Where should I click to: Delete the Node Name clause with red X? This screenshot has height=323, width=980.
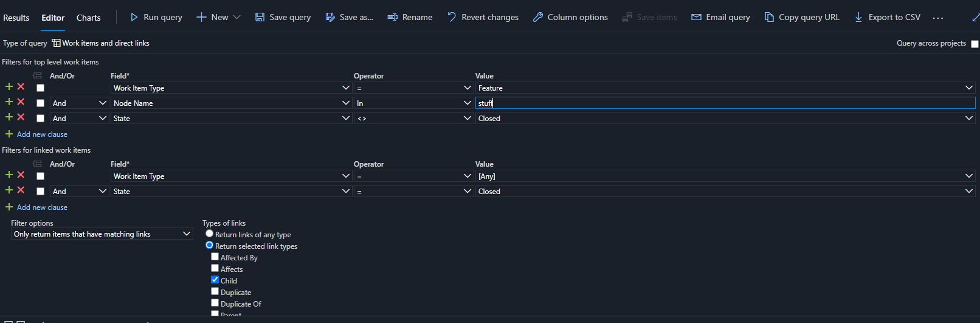[21, 102]
